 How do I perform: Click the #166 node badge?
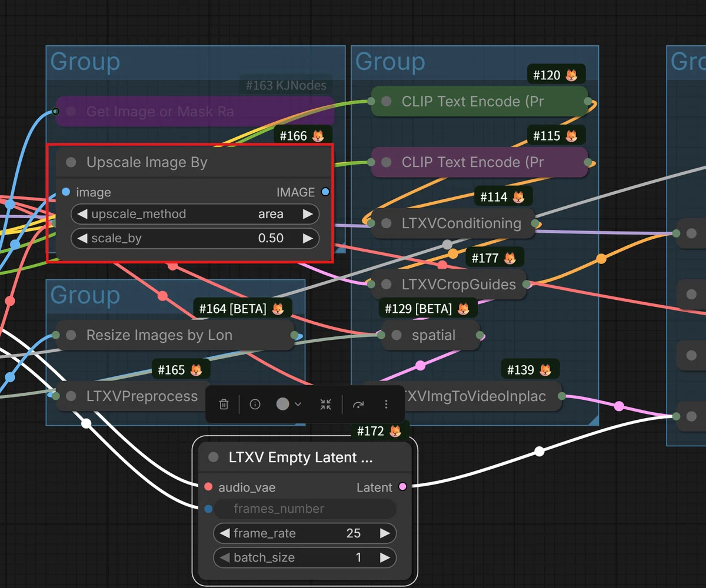(302, 136)
